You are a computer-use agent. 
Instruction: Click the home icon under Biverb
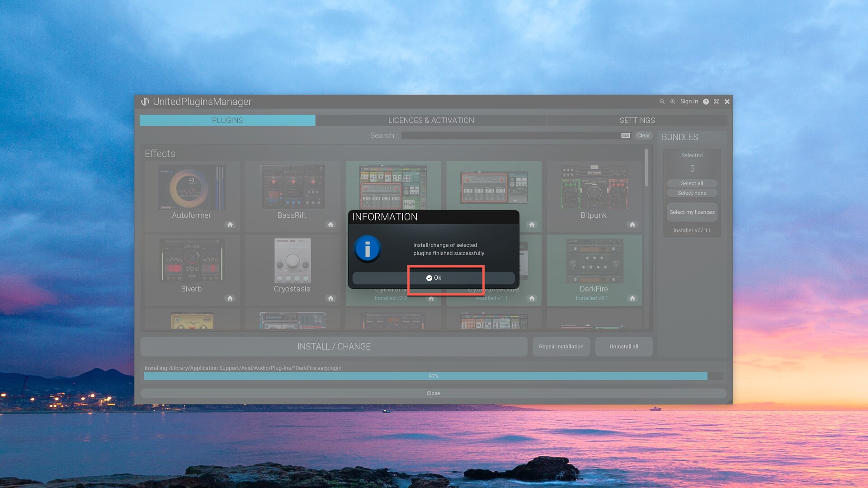(x=230, y=298)
